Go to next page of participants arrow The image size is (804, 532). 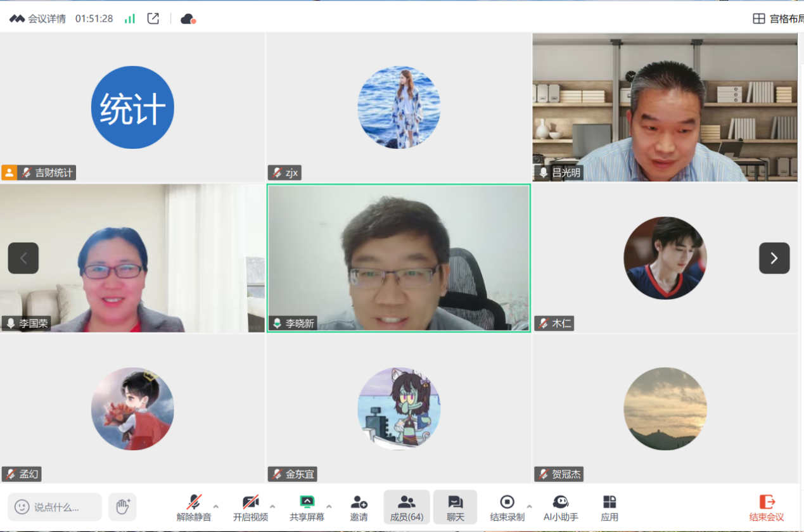point(774,258)
